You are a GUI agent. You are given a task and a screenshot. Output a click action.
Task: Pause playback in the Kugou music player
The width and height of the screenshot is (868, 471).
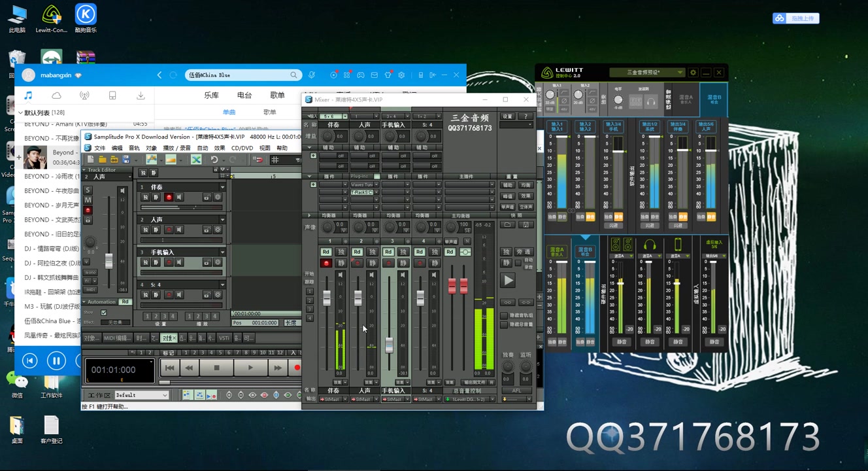pyautogui.click(x=56, y=360)
